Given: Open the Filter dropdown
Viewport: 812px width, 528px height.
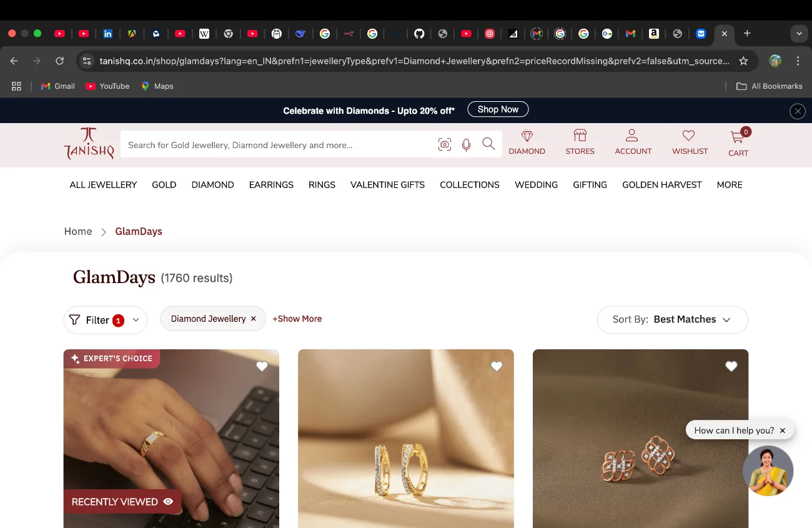Looking at the screenshot, I should [x=105, y=320].
